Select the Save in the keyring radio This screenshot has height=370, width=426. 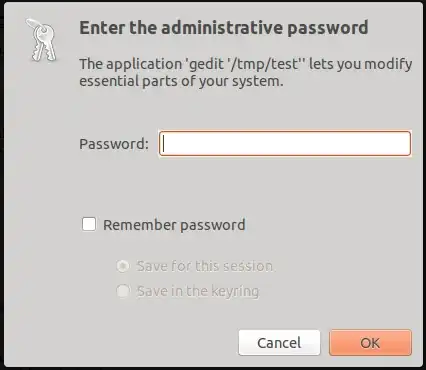pyautogui.click(x=123, y=291)
